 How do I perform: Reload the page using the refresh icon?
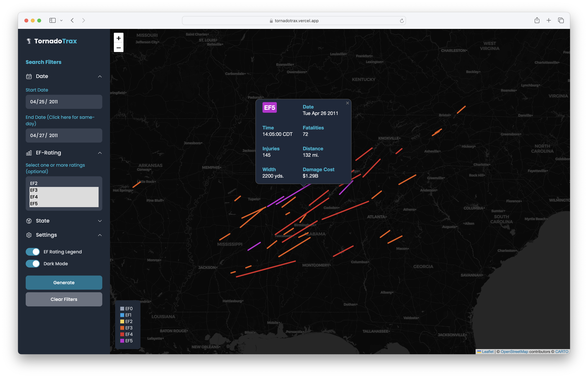(x=402, y=21)
